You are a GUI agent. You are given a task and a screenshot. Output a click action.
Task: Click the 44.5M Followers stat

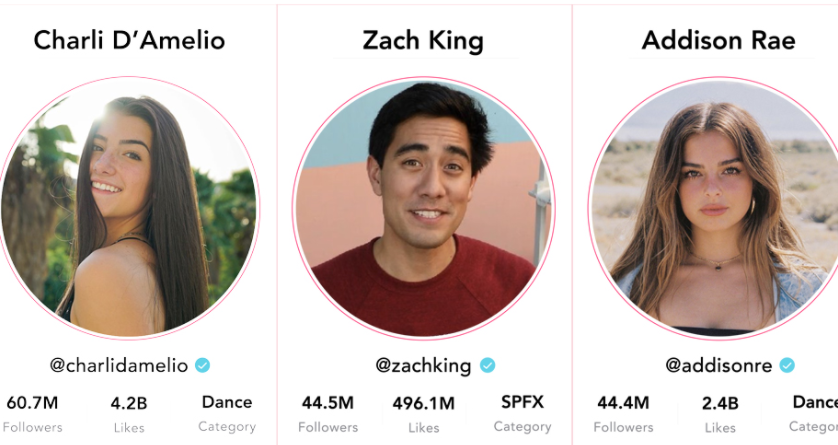coord(327,413)
